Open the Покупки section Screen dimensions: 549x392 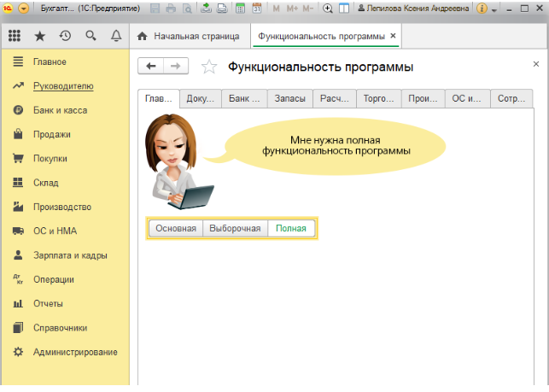tap(50, 159)
